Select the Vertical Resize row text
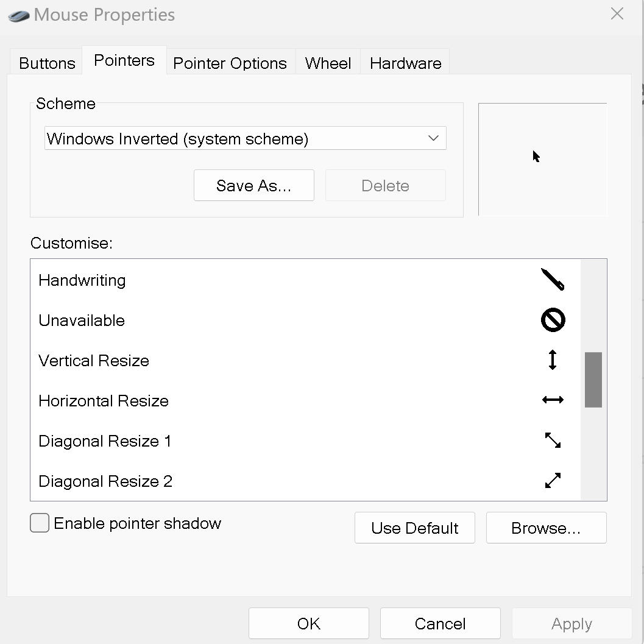 94,361
